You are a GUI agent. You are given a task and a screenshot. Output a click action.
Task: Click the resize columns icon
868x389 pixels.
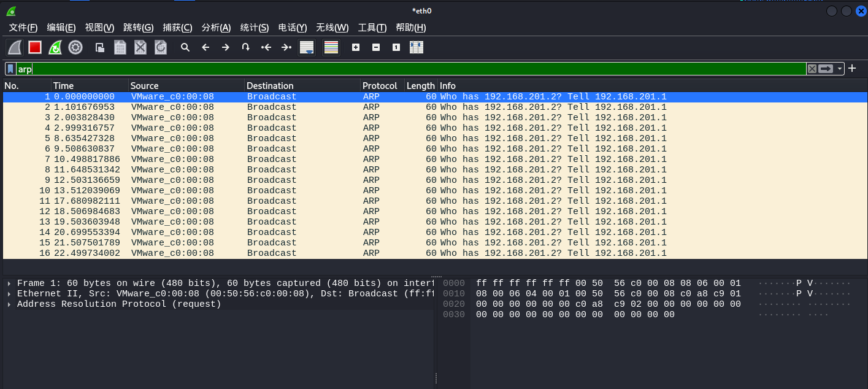[417, 47]
